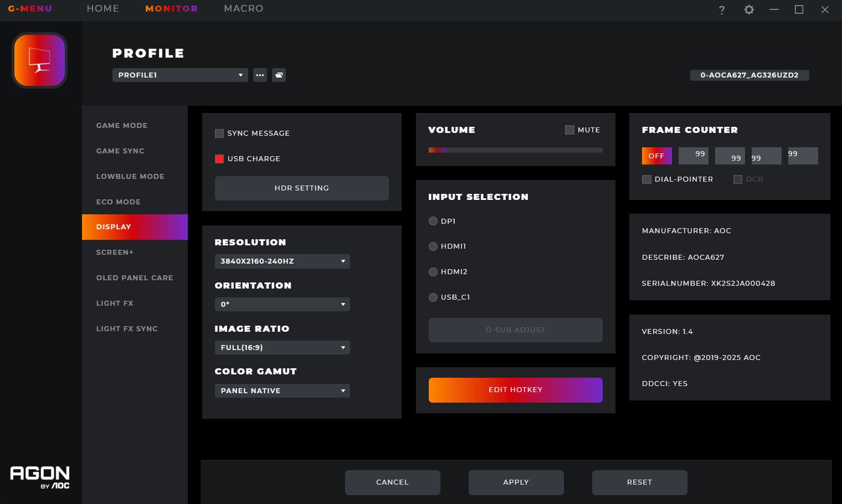842x504 pixels.
Task: Adjust the Volume slider
Action: 516,150
